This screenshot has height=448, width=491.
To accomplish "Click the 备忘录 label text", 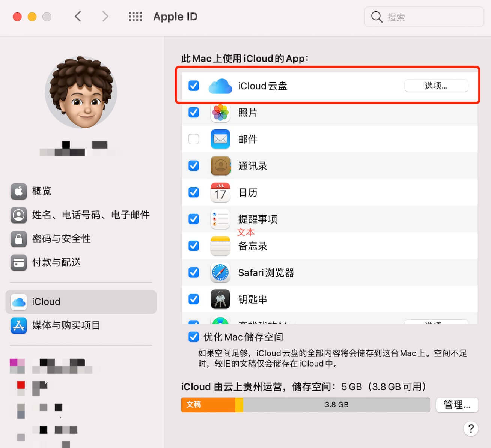I will 253,246.
